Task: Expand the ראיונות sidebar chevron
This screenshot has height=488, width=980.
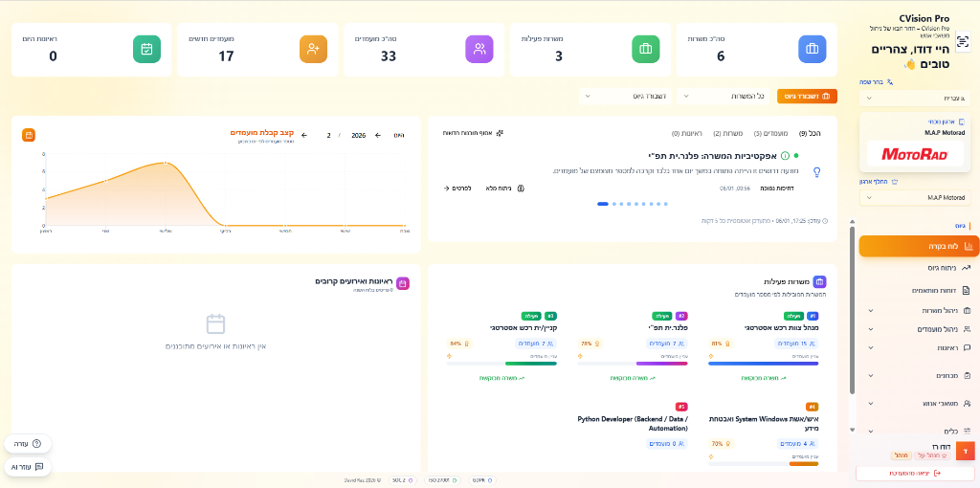Action: tap(869, 348)
